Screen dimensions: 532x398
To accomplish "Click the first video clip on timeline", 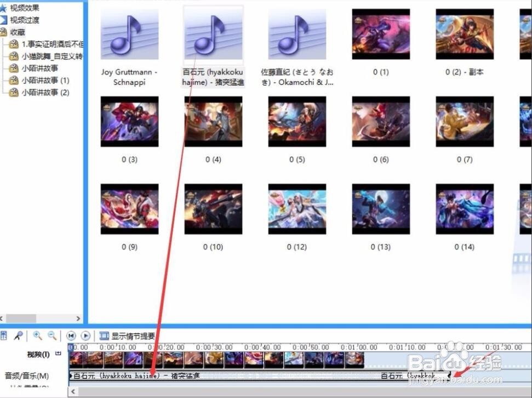I will click(76, 360).
